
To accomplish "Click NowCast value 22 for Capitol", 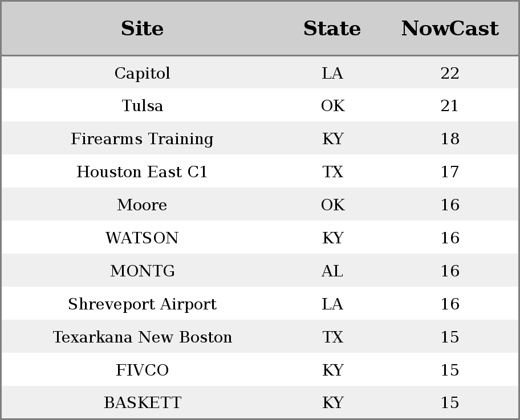I will [x=450, y=73].
